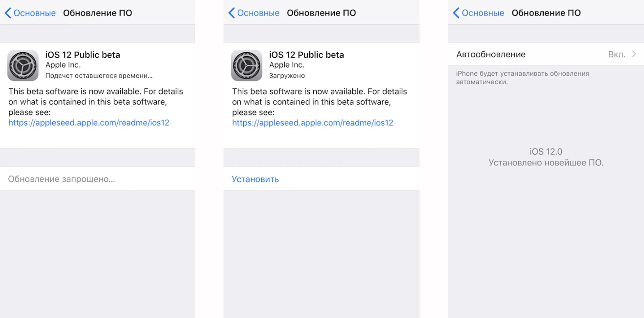Go back via the left screen's back chevron
This screenshot has height=318, width=644.
[x=8, y=13]
